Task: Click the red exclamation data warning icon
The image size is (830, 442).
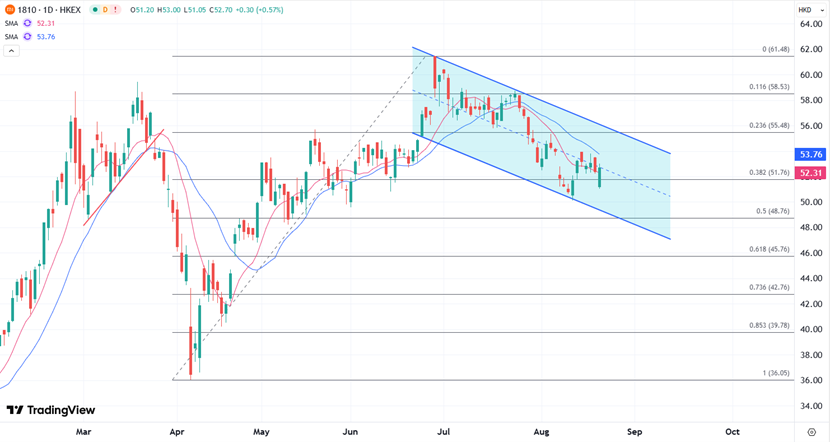Action: click(x=115, y=10)
